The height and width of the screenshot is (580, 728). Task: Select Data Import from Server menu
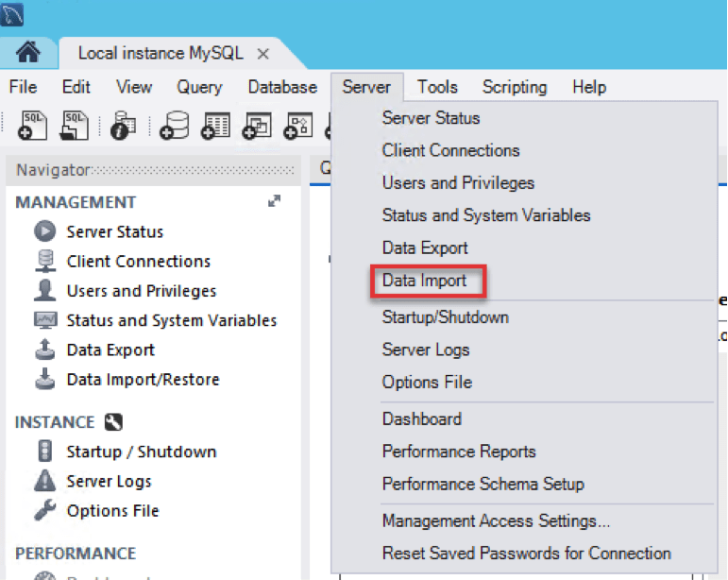[424, 281]
